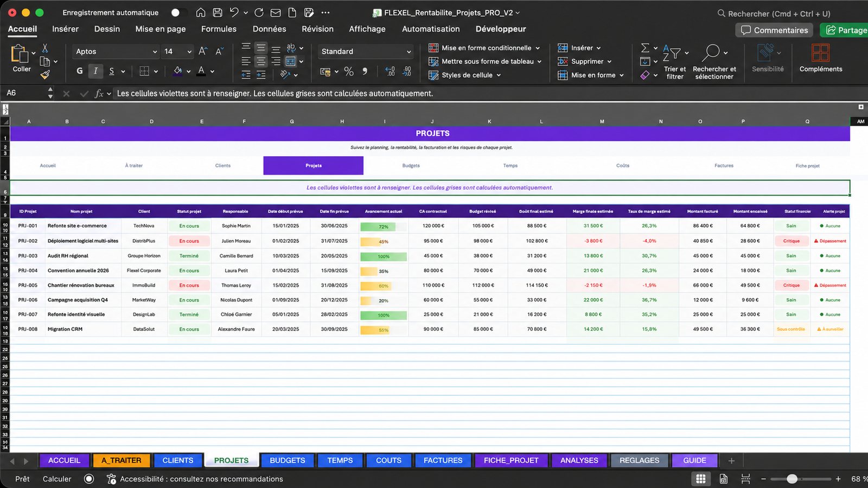
Task: Add a new sheet with plus button
Action: [x=731, y=460]
